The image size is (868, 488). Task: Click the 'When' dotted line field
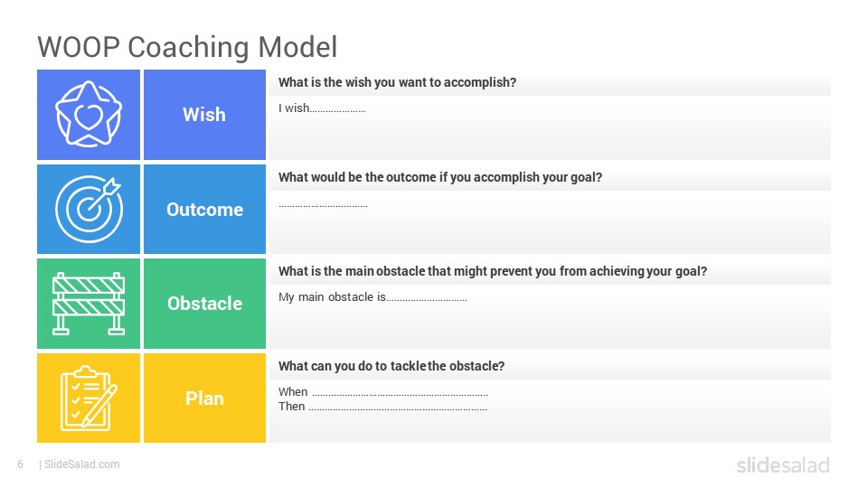(x=383, y=391)
